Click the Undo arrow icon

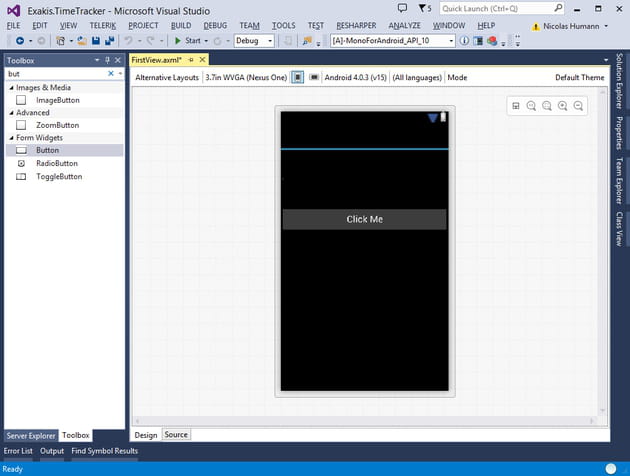click(x=128, y=41)
